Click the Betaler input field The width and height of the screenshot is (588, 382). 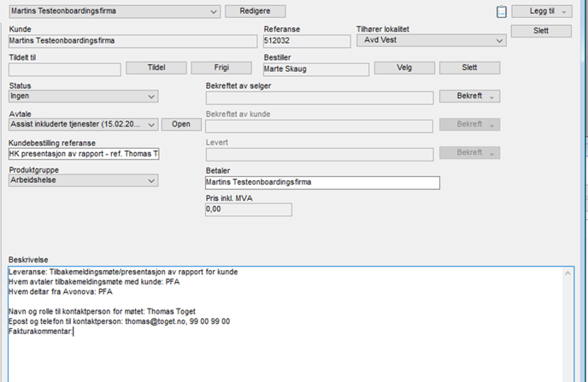click(x=322, y=182)
